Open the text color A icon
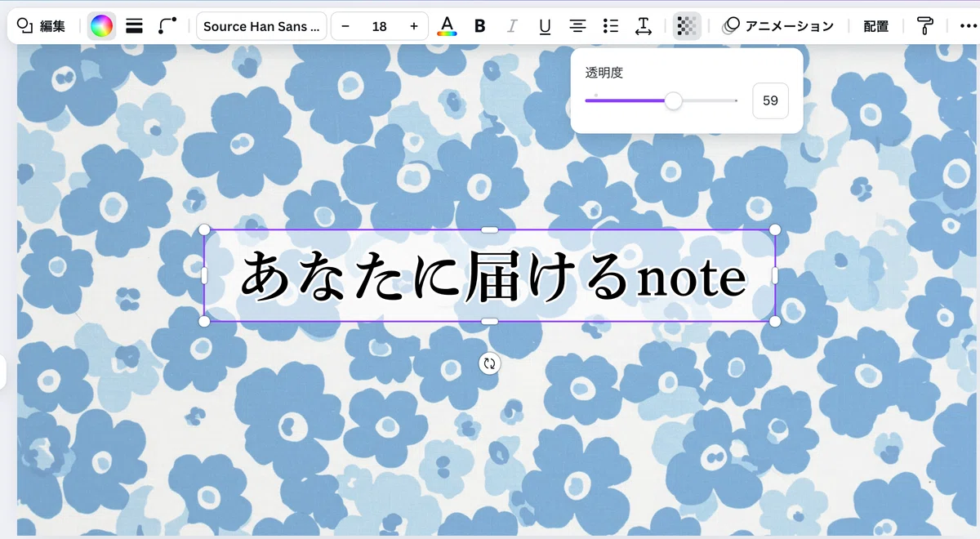Screen dimensions: 980x539 pyautogui.click(x=447, y=26)
